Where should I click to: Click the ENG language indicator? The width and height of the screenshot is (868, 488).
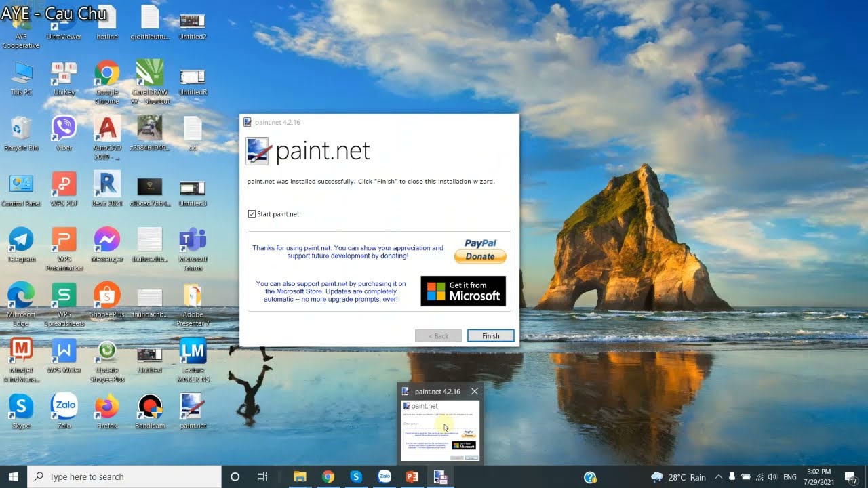coord(790,477)
